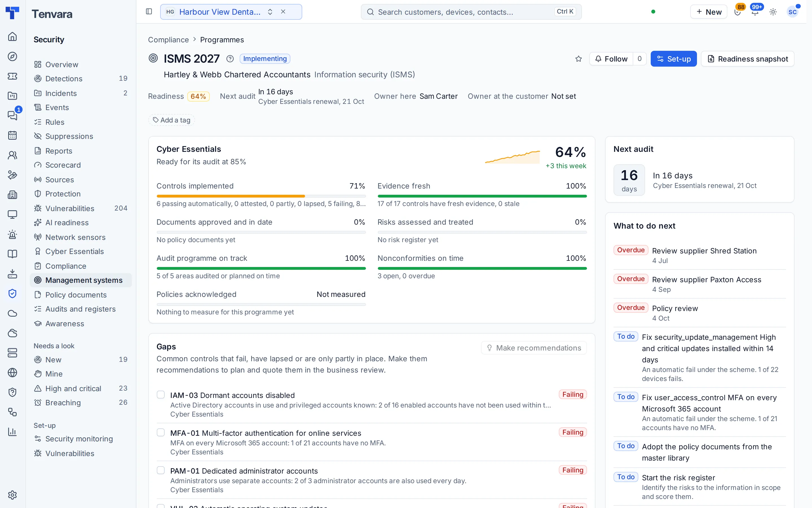Screen dimensions: 812x508
Task: Click the Set-up button
Action: (x=673, y=59)
